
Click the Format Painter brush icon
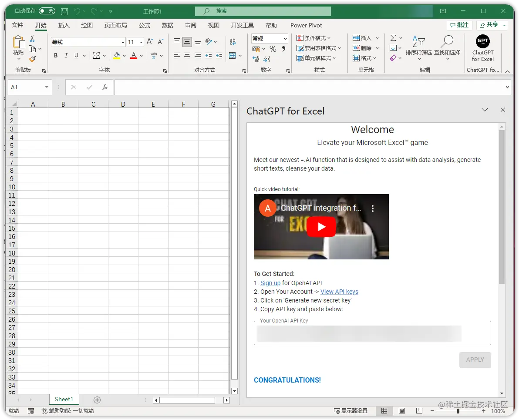(x=32, y=59)
